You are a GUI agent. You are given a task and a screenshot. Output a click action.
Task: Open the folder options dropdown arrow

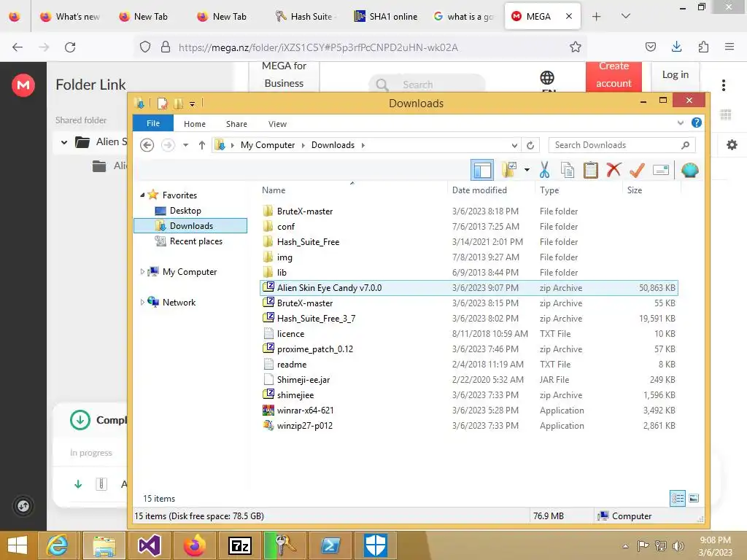click(x=527, y=169)
